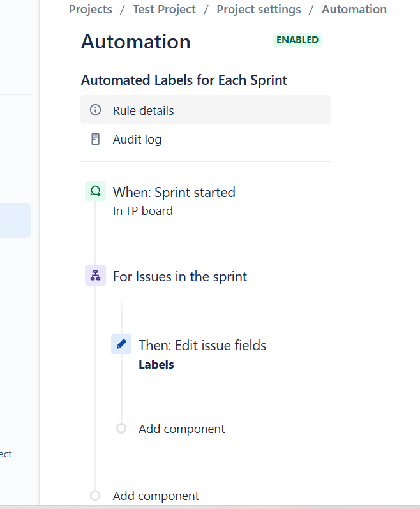This screenshot has height=509, width=420.
Task: Open Rule details
Action: (206, 110)
